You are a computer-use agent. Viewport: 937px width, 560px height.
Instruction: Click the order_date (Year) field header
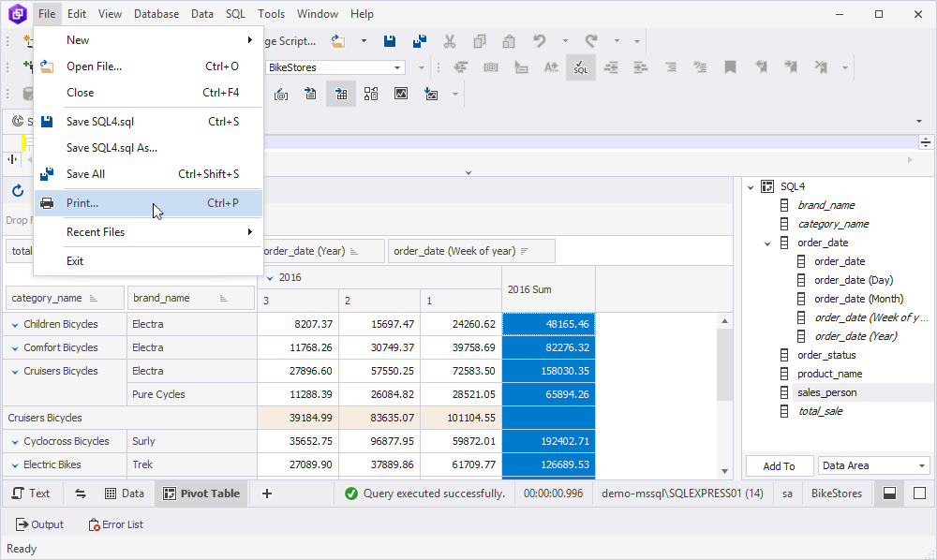point(323,251)
